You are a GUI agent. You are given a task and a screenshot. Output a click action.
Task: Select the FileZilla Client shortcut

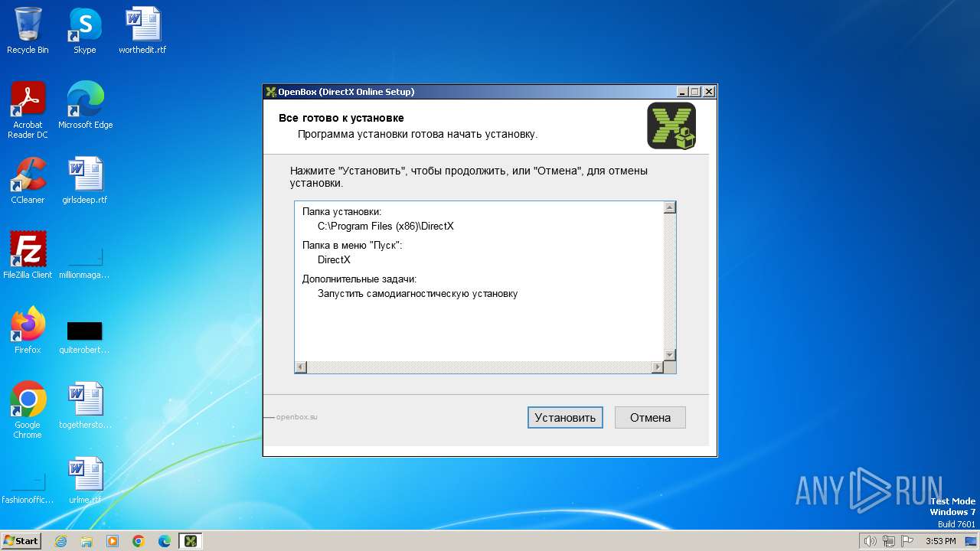28,255
